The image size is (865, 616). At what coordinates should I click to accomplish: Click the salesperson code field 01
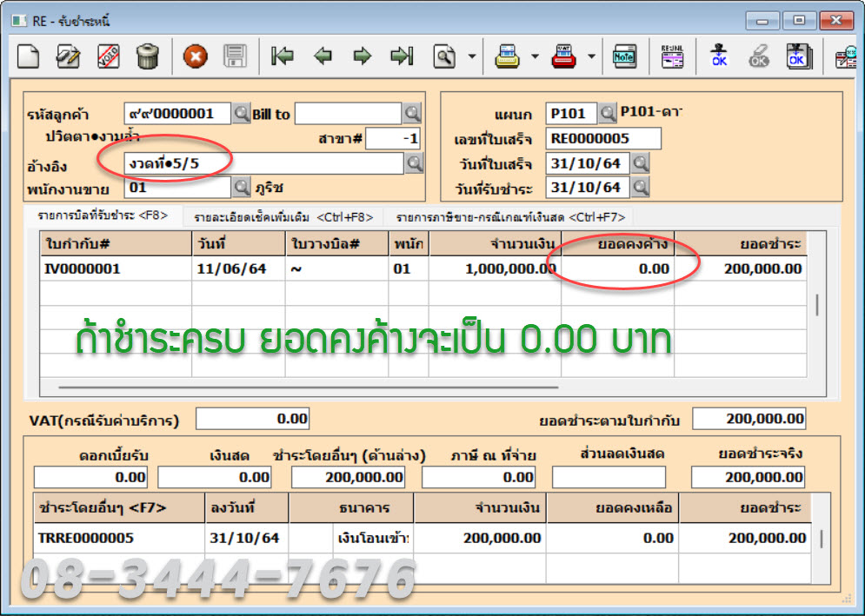[x=177, y=188]
